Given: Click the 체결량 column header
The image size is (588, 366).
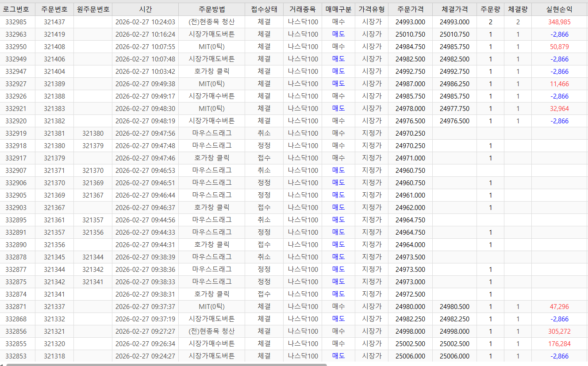Looking at the screenshot, I should [x=518, y=9].
